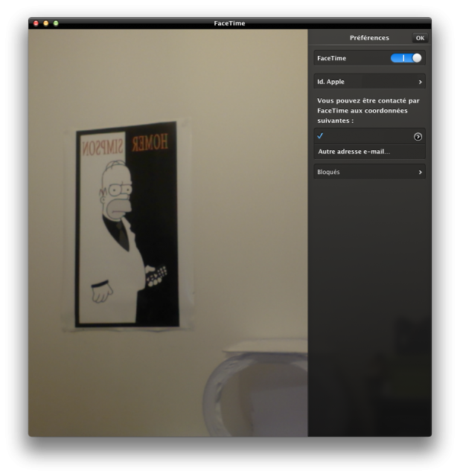Uncheck the blue contact address checkmark

320,135
